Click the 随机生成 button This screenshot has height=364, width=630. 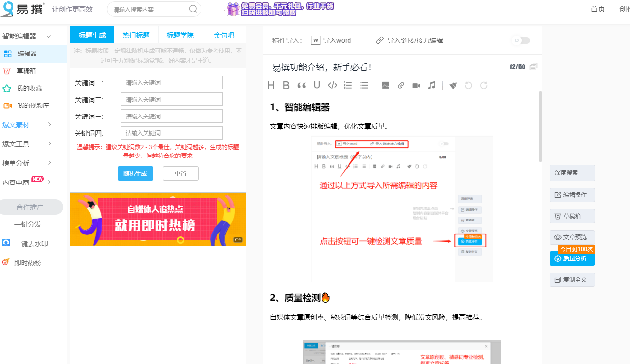tap(135, 173)
